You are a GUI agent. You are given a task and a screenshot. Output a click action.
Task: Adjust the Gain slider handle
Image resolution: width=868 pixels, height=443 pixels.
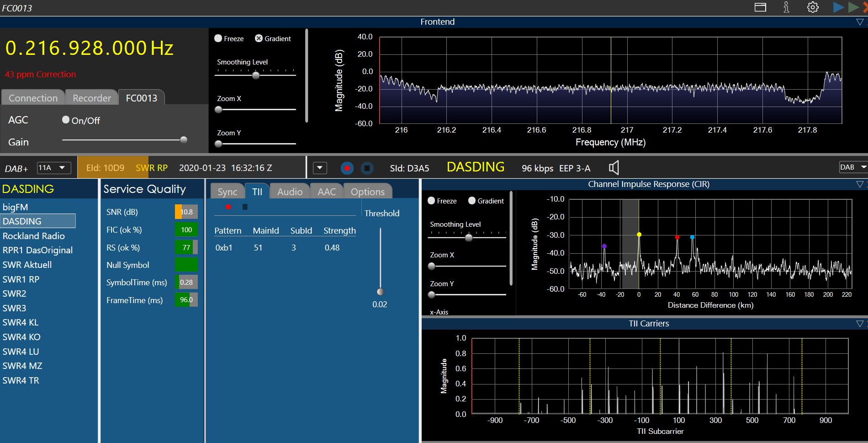point(184,140)
